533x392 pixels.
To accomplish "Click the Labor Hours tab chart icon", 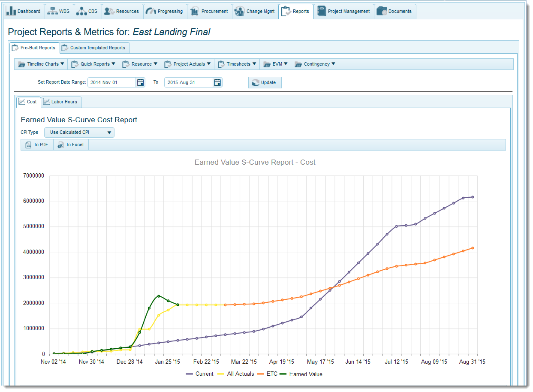I will pyautogui.click(x=46, y=102).
